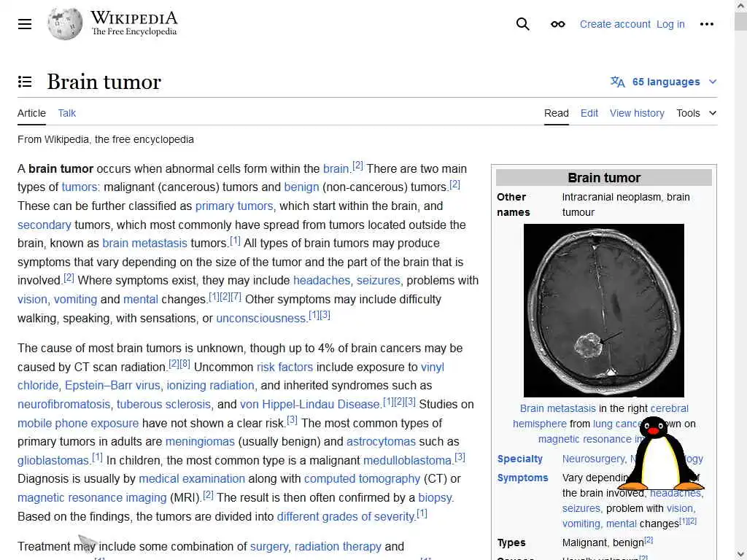The height and width of the screenshot is (560, 747).
Task: Open von Hippel-Lindau Disease link
Action: pyautogui.click(x=309, y=404)
